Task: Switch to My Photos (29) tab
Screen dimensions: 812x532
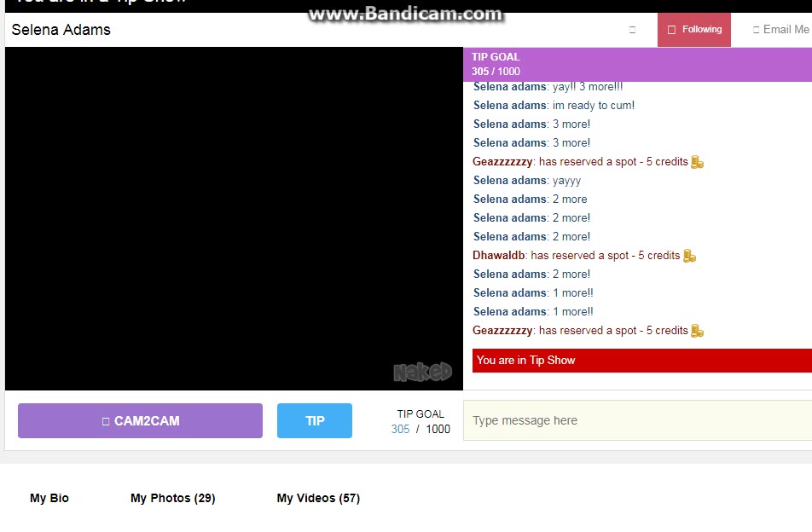Action: 172,498
